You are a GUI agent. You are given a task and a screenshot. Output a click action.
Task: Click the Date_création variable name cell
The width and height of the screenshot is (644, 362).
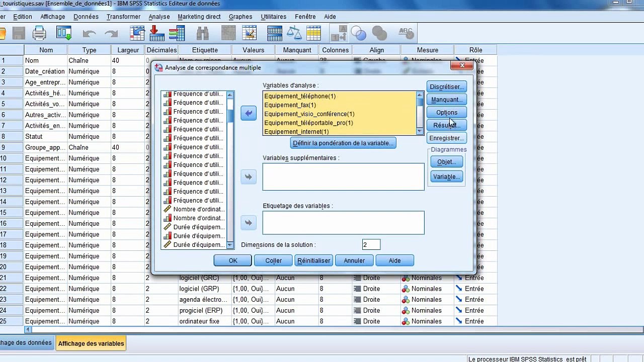point(45,71)
